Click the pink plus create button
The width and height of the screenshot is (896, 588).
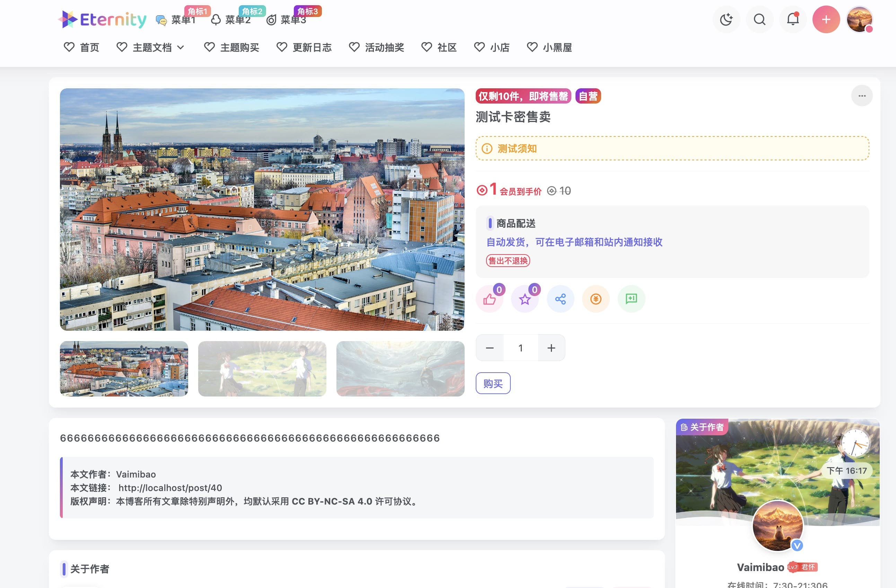tap(826, 19)
